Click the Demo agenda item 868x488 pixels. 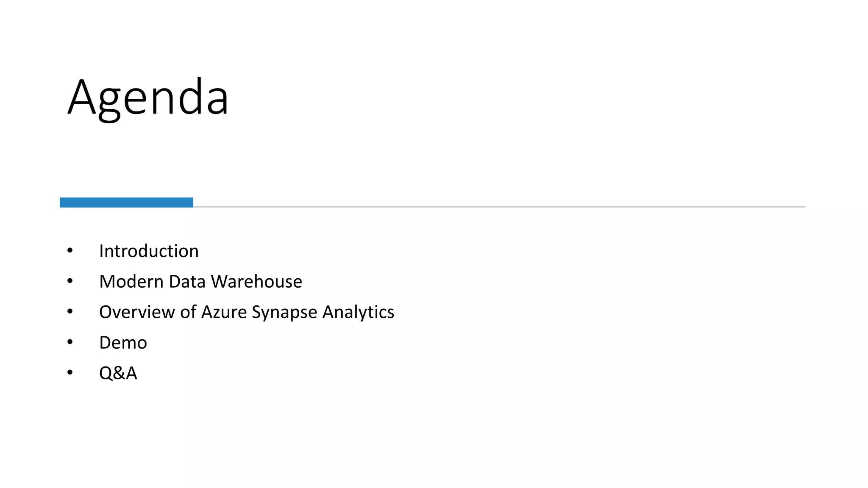click(x=123, y=343)
